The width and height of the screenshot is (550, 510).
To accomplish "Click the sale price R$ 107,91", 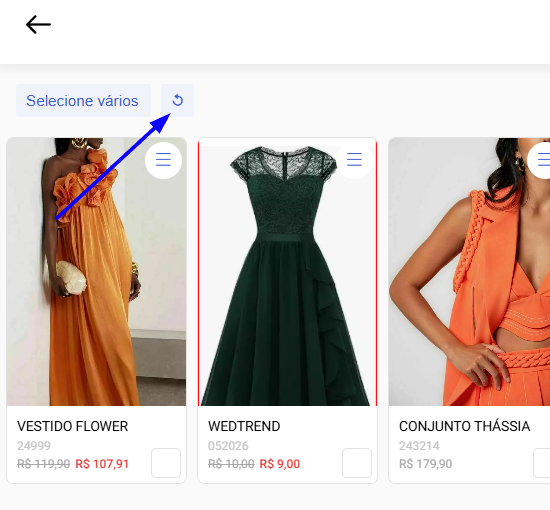I will tap(102, 464).
